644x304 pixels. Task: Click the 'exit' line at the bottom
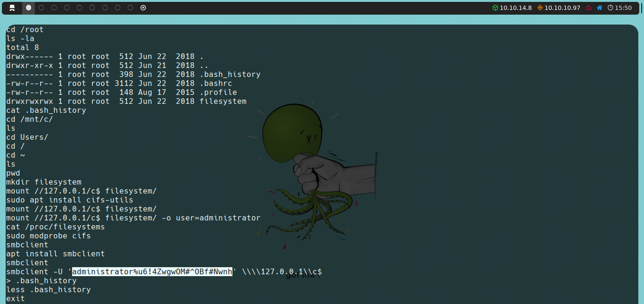(16, 299)
